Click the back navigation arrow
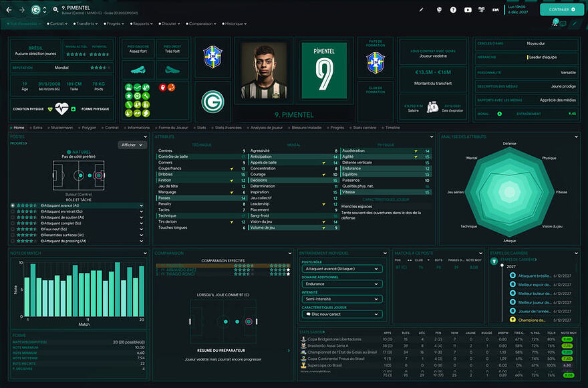 [9, 10]
